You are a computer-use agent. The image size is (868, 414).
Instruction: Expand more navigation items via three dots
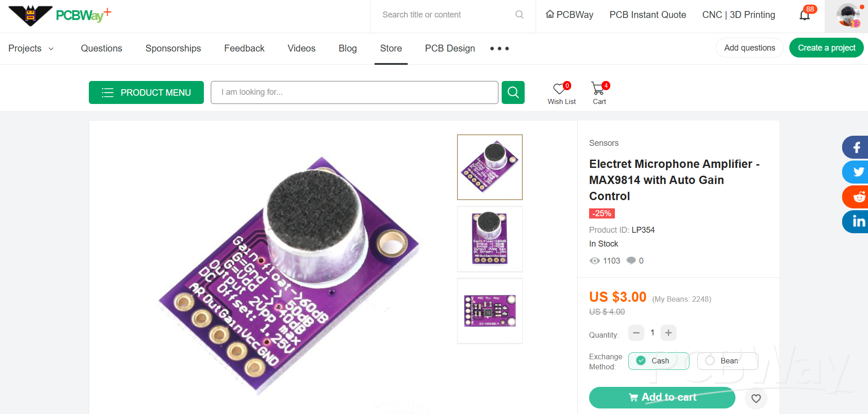[x=499, y=48]
